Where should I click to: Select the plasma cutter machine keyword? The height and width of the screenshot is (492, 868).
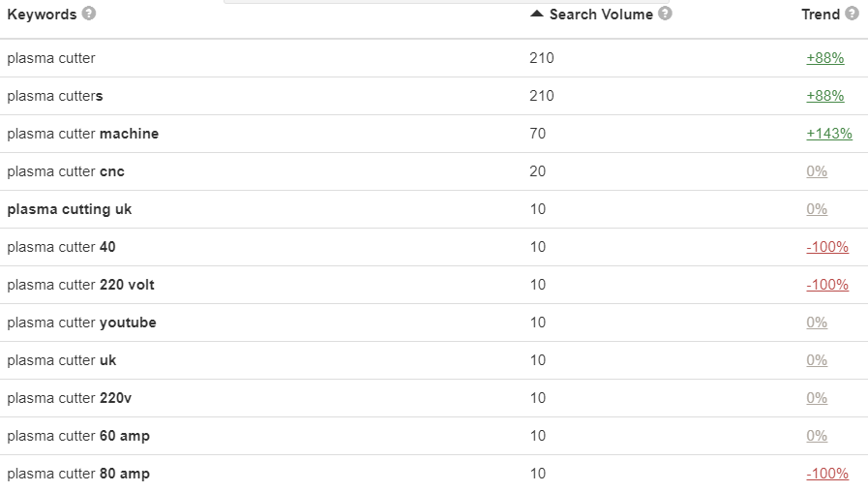pos(82,134)
